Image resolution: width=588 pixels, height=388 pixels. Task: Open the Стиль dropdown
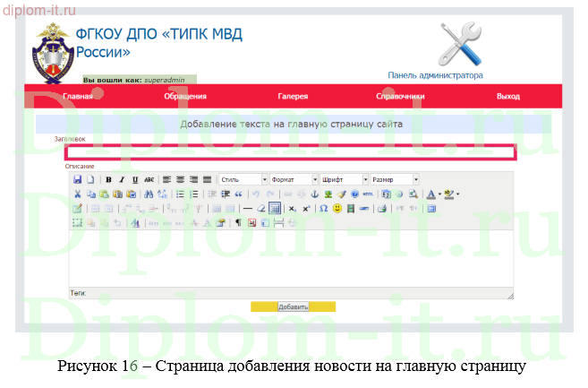243,179
